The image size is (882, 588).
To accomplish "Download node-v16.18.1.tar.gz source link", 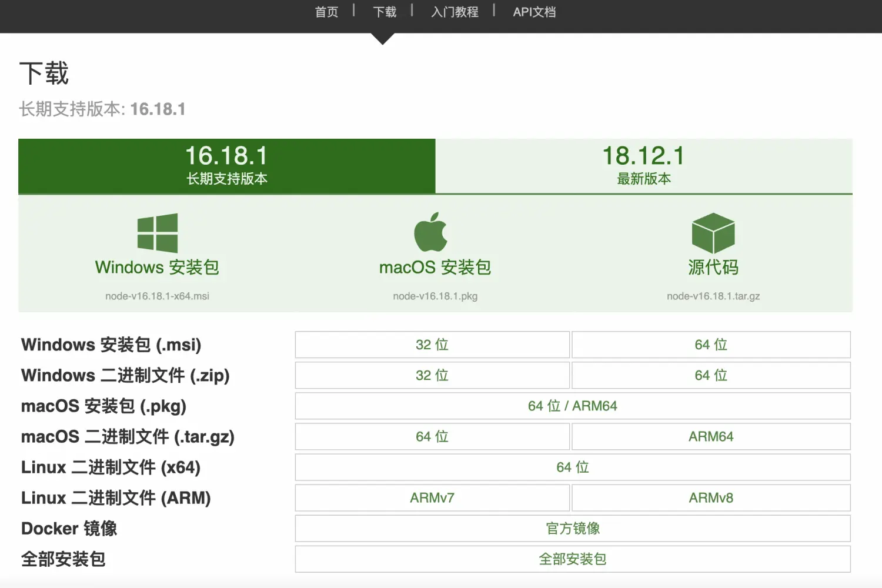I will [713, 296].
